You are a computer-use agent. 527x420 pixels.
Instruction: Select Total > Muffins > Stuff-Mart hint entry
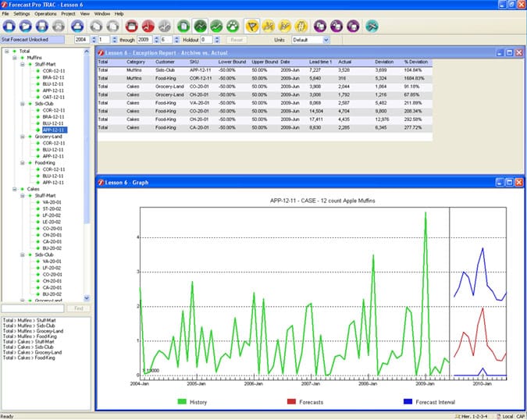(29, 321)
